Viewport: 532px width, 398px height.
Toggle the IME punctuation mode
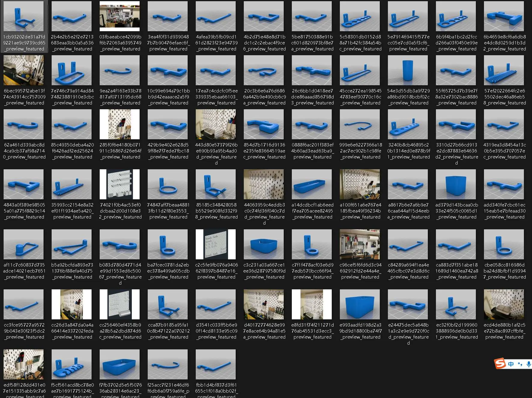(x=520, y=364)
